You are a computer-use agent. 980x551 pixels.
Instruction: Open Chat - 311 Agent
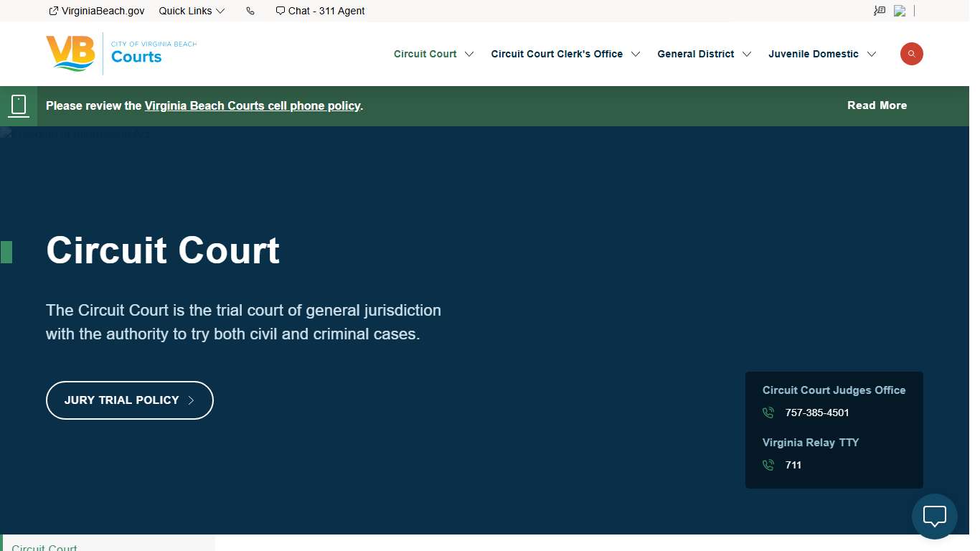coord(320,11)
